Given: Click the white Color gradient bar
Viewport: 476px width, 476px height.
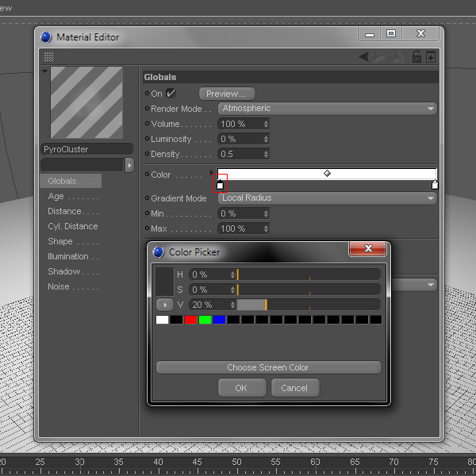Looking at the screenshot, I should 327,174.
